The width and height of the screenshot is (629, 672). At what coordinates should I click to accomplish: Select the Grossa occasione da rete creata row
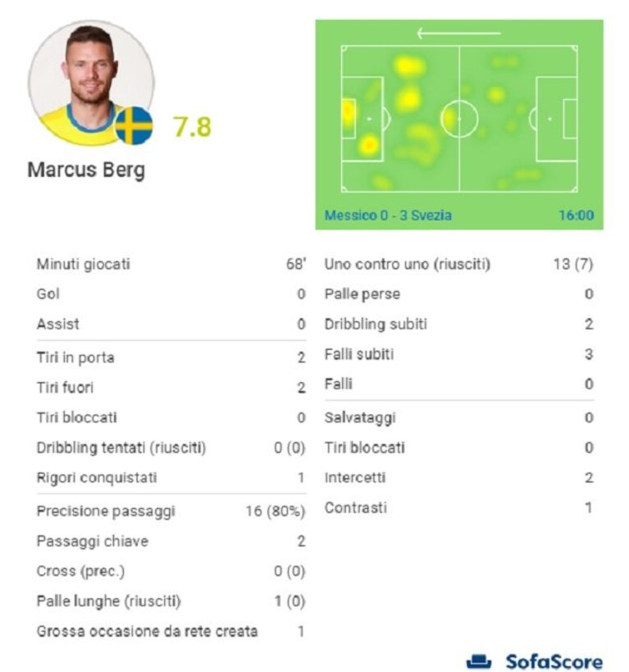(x=171, y=631)
